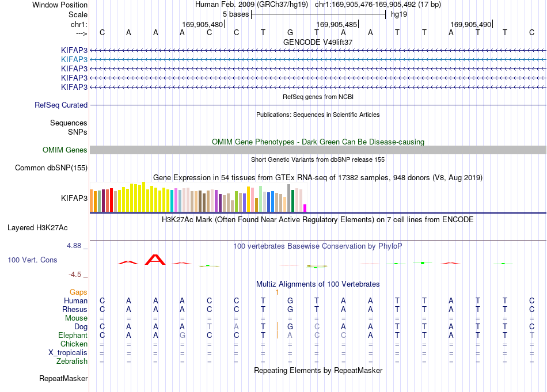Click the Zebrafish species label
Image resolution: width=547 pixels, height=392 pixels.
tap(72, 361)
